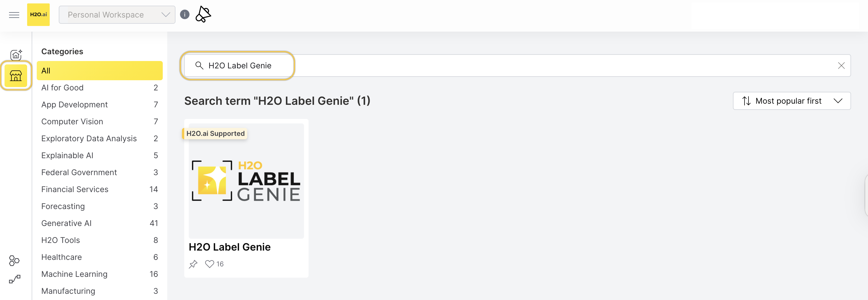Click the info circle icon
This screenshot has width=868, height=300.
[x=185, y=14]
